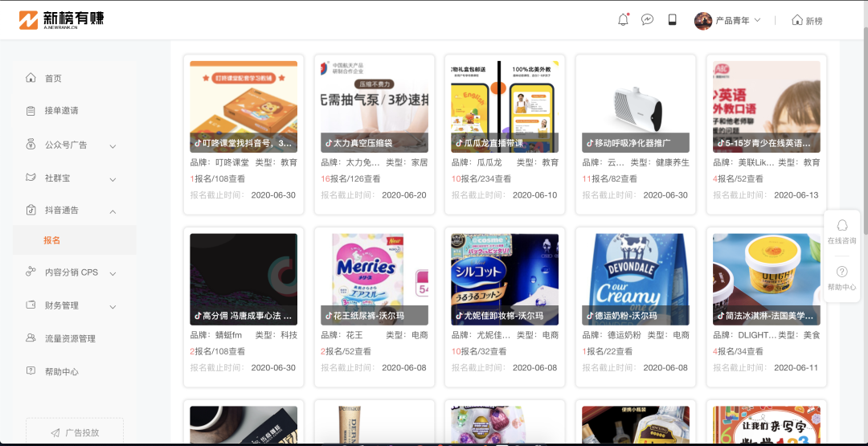Image resolution: width=868 pixels, height=446 pixels.
Task: Click the 内容分销 CPS sidebar icon
Action: [31, 272]
